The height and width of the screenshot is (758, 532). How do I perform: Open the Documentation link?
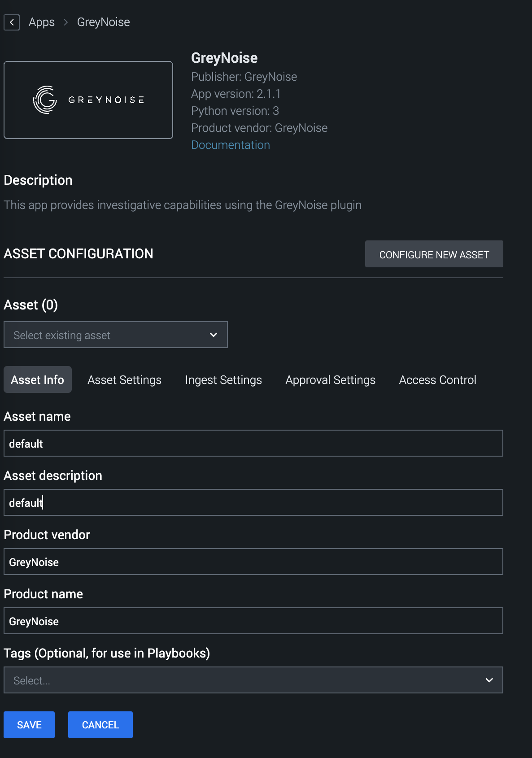pyautogui.click(x=231, y=145)
